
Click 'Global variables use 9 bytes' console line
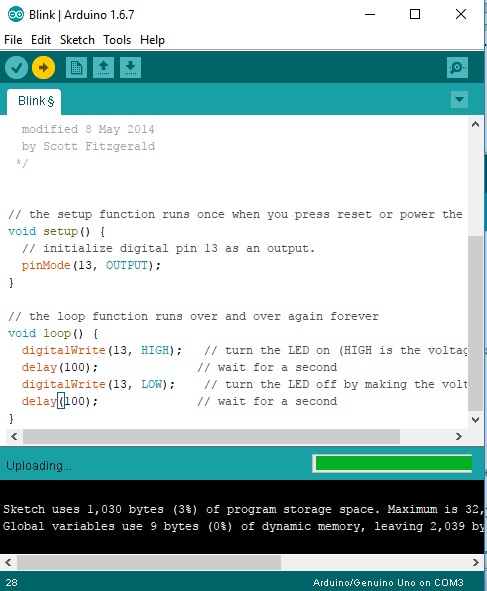tap(243, 526)
